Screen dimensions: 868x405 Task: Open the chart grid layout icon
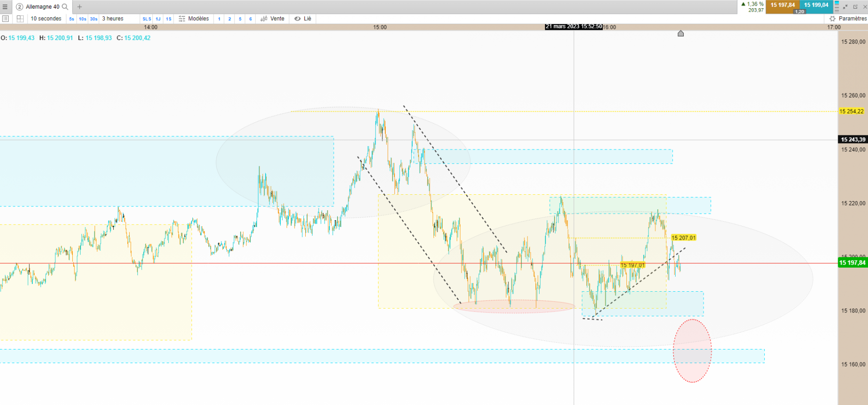20,19
